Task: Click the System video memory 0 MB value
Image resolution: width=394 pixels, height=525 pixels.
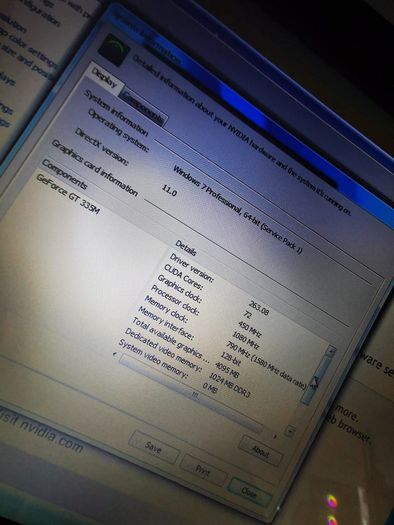Action: click(210, 387)
